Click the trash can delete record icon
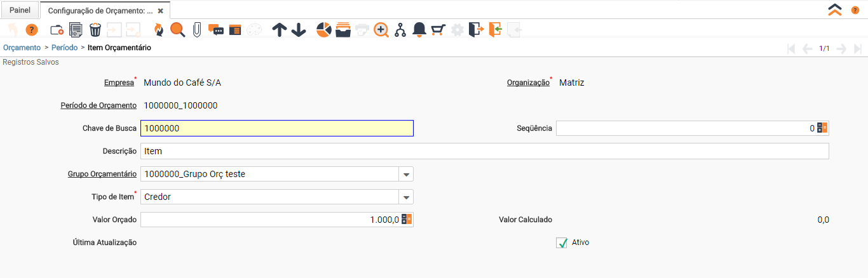Screen dimensions: 868x278 coord(95,30)
